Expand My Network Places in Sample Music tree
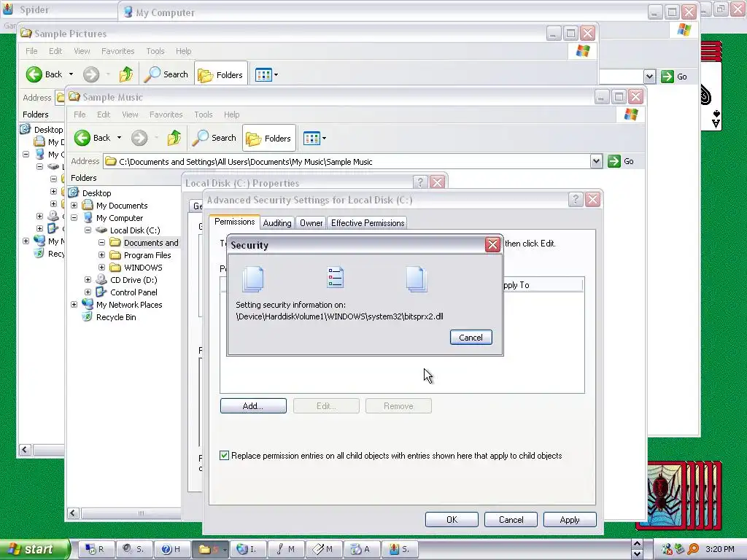This screenshot has width=747, height=560. (74, 305)
